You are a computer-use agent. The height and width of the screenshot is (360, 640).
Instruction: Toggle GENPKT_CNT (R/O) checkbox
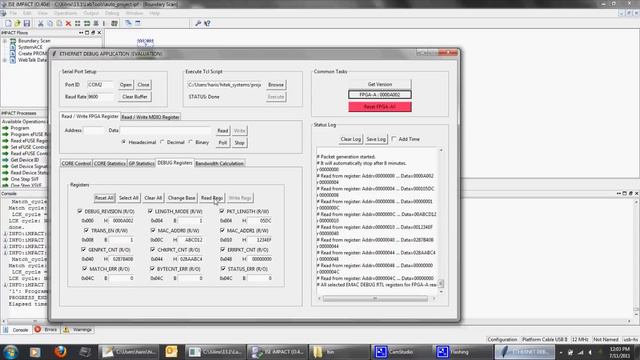coord(83,249)
